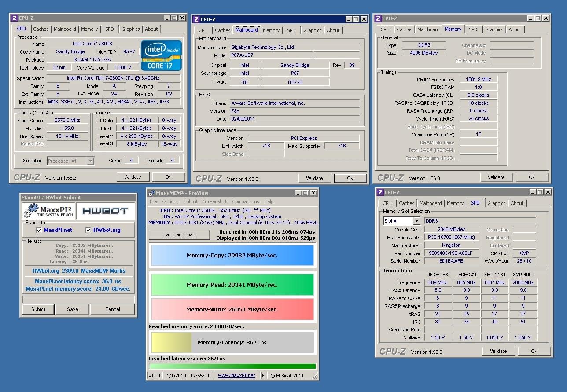Open Memory tab in CPU window
Viewport: 567px width, 392px height.
[89, 29]
